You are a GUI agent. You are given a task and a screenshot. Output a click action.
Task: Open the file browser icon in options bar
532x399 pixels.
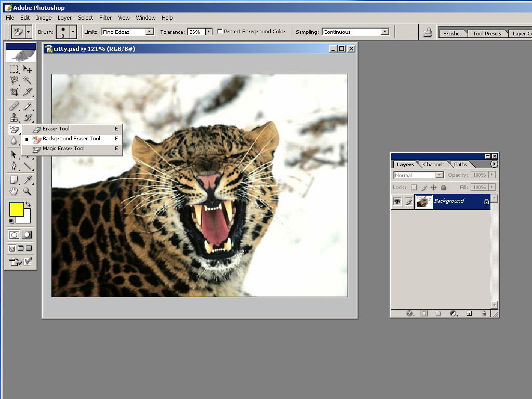427,32
